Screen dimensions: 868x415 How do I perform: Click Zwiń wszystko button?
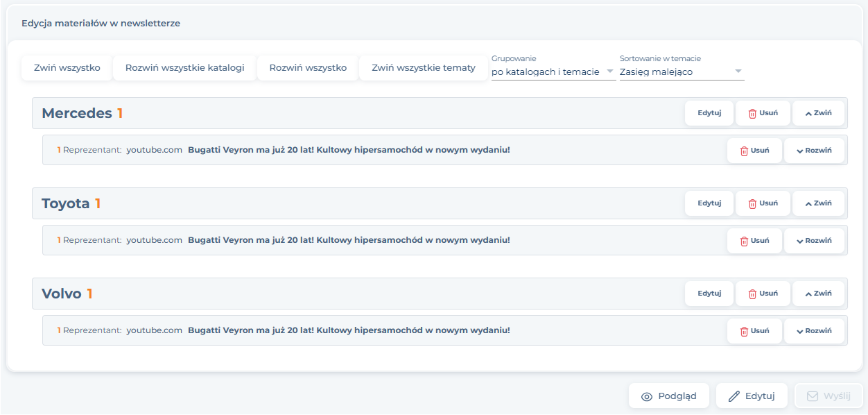point(67,68)
